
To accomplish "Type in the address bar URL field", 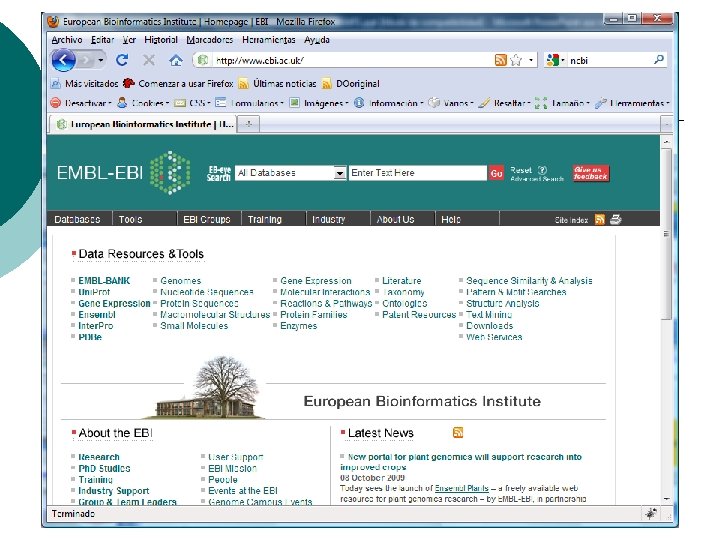I will pos(351,60).
